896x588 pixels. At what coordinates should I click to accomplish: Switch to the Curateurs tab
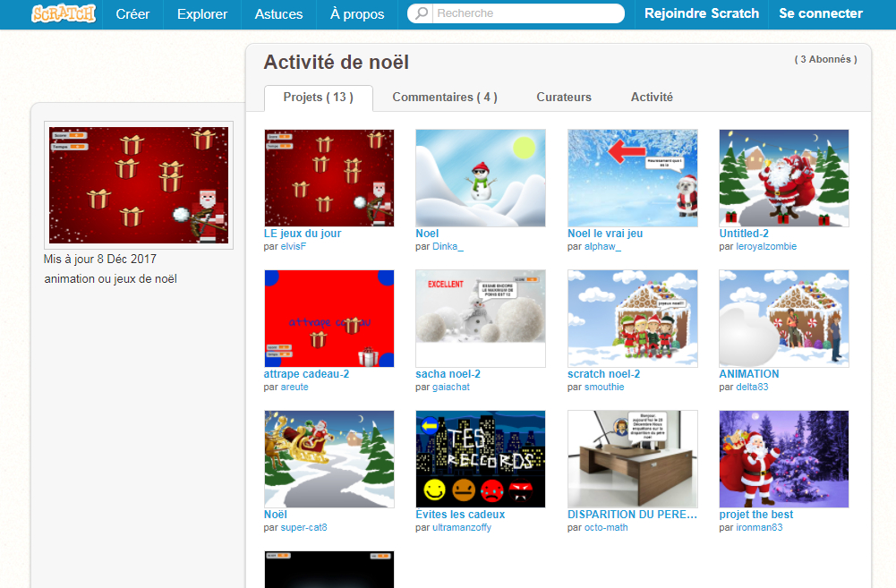[564, 98]
